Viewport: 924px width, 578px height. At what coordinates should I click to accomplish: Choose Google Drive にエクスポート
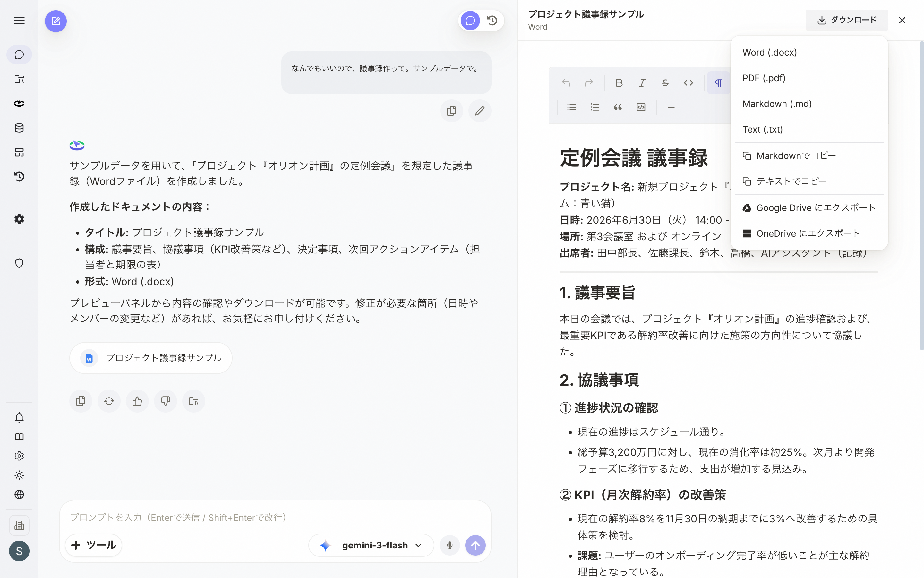point(809,207)
